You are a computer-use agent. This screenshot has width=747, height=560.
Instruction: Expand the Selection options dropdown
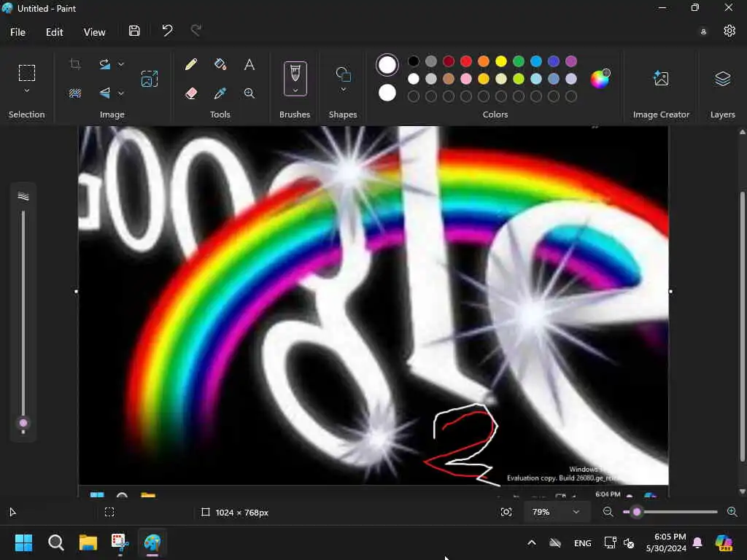(27, 90)
